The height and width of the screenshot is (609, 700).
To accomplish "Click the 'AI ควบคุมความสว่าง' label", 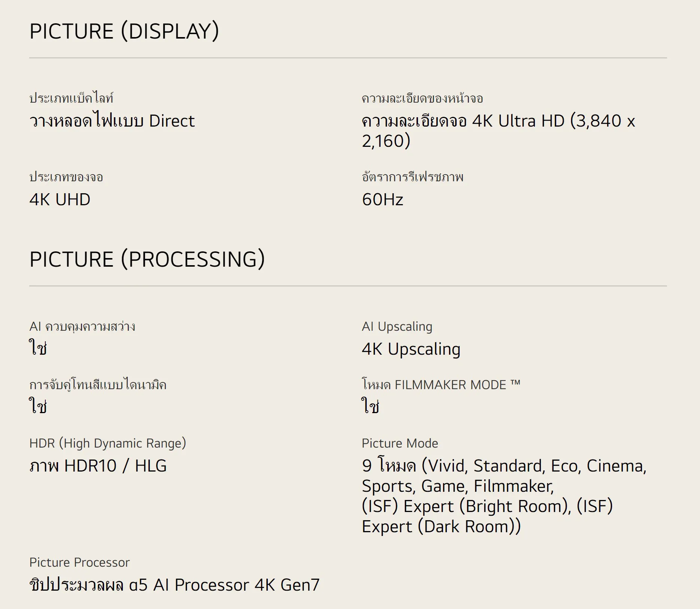I will point(82,327).
